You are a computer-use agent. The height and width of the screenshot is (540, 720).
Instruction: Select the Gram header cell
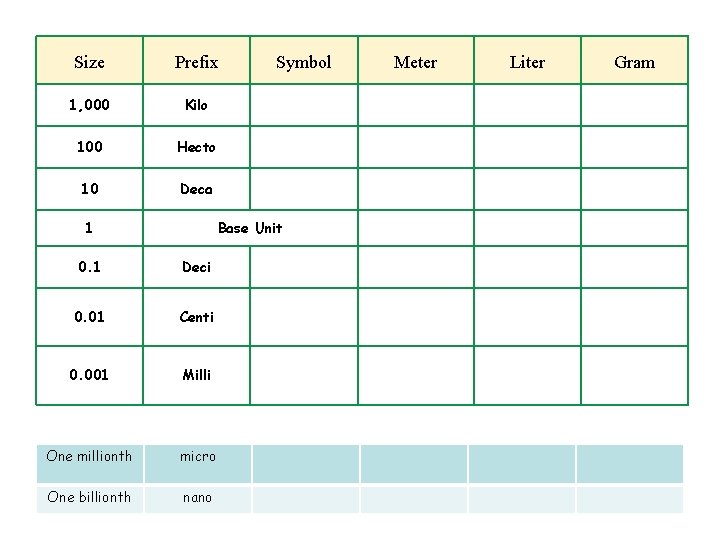[635, 60]
